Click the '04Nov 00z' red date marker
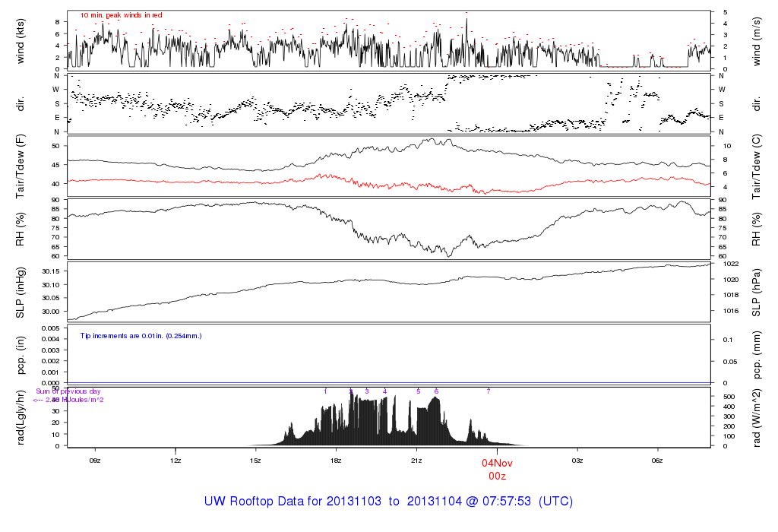This screenshot has width=778, height=532. [x=498, y=468]
